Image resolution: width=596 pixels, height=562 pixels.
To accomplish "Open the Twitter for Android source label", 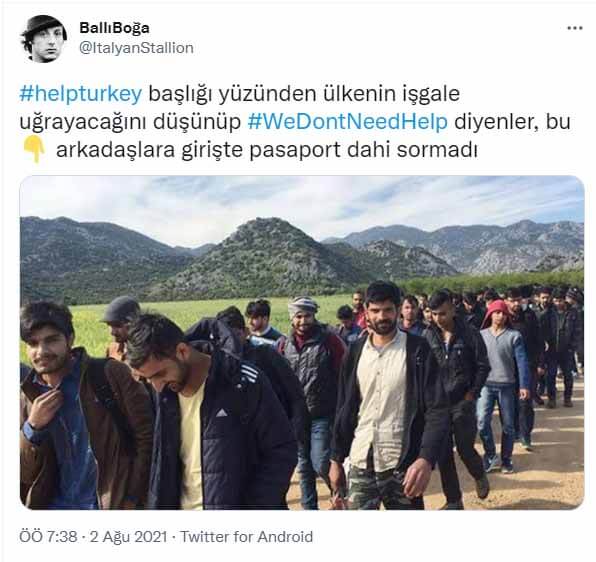I will click(x=247, y=537).
